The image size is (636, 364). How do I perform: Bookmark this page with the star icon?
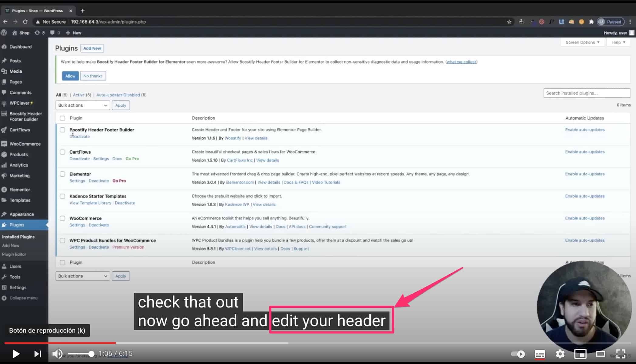509,22
